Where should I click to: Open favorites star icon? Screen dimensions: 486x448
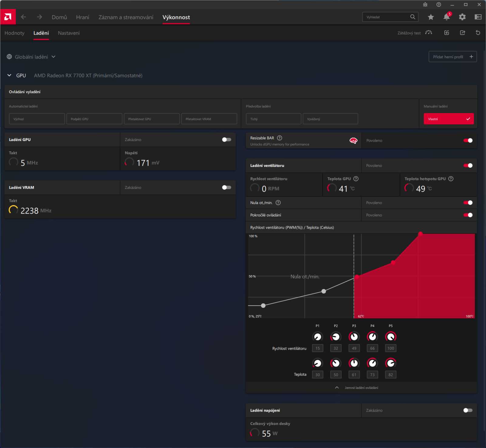431,17
